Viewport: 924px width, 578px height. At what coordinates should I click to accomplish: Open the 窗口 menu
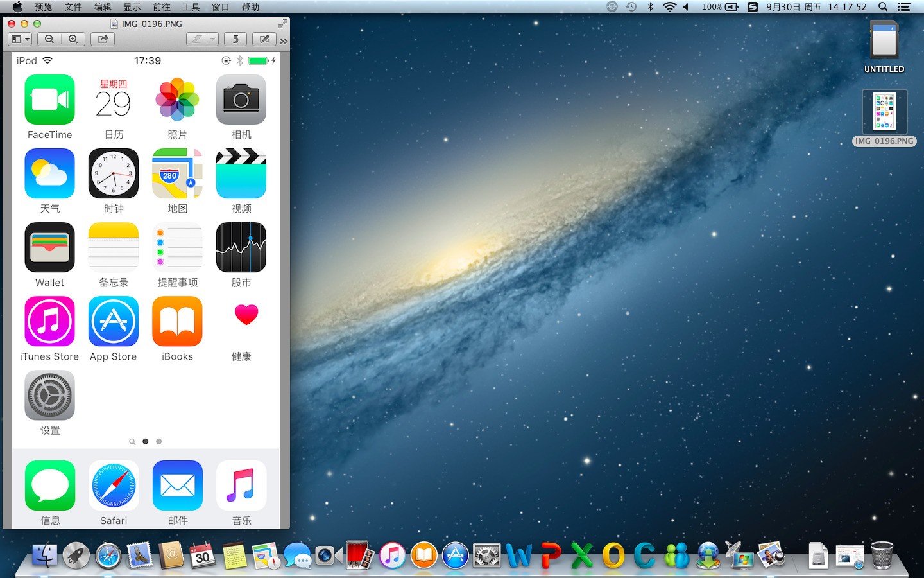coord(221,7)
